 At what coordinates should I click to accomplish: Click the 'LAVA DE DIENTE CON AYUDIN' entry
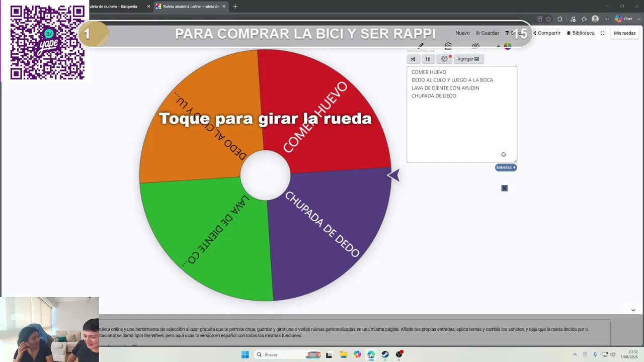(x=445, y=88)
